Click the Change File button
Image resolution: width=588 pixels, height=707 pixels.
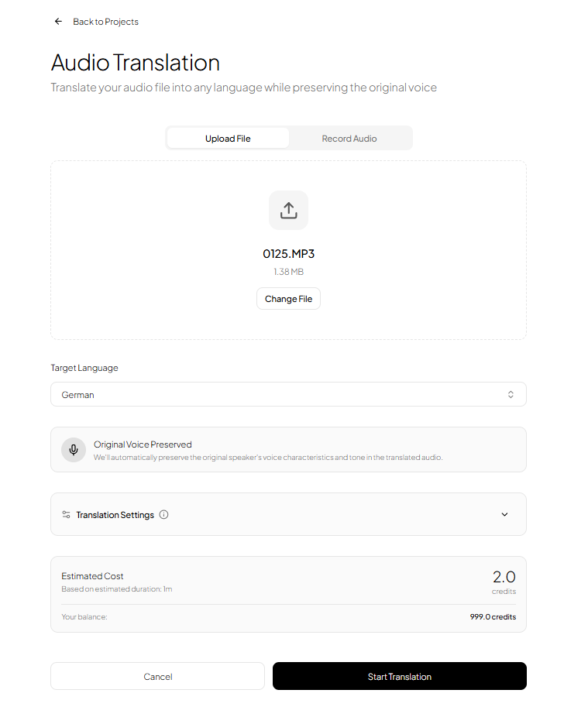pos(288,298)
